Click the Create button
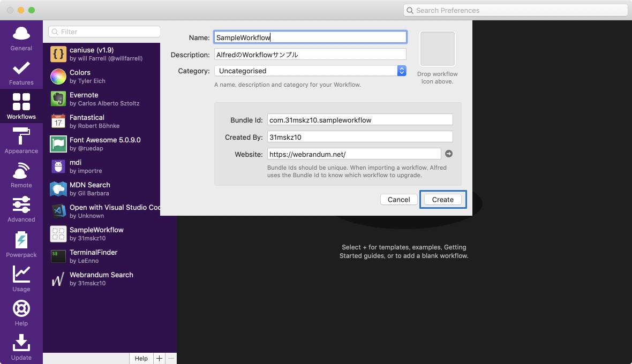Screen dimensions: 632x364 click(x=443, y=199)
